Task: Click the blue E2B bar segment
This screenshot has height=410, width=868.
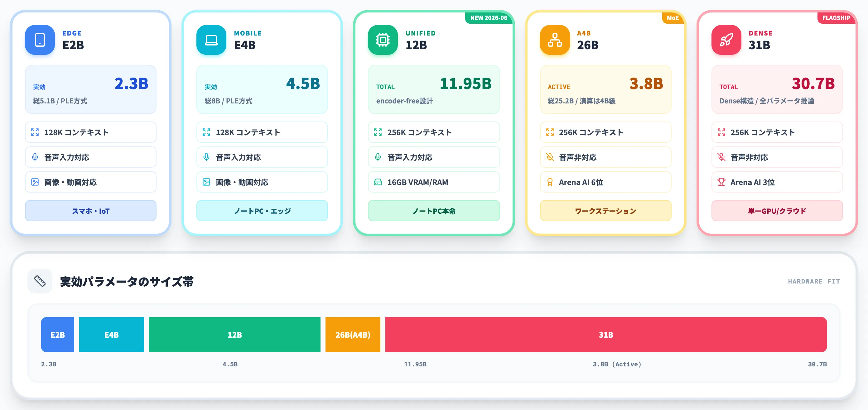Action: (x=58, y=335)
